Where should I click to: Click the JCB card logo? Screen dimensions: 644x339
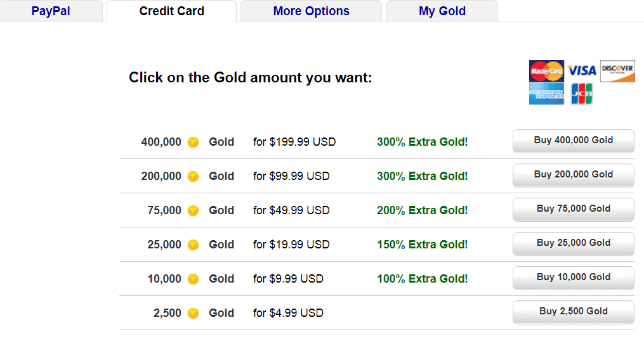point(582,94)
